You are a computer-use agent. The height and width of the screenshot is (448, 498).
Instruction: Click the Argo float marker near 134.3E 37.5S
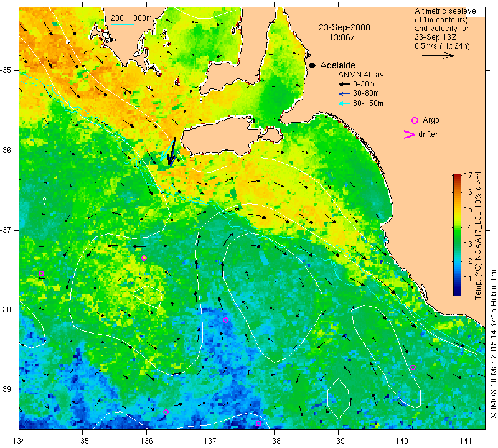coord(41,273)
